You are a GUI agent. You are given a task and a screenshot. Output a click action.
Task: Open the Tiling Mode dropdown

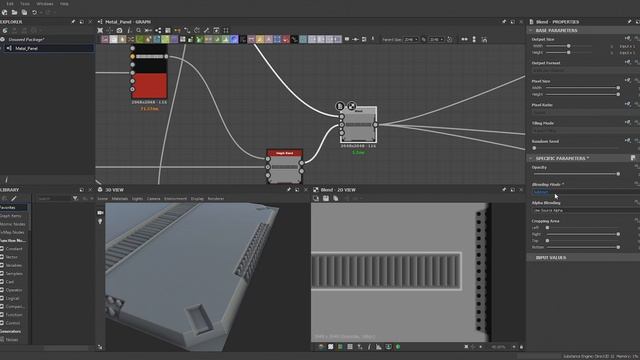(586, 130)
